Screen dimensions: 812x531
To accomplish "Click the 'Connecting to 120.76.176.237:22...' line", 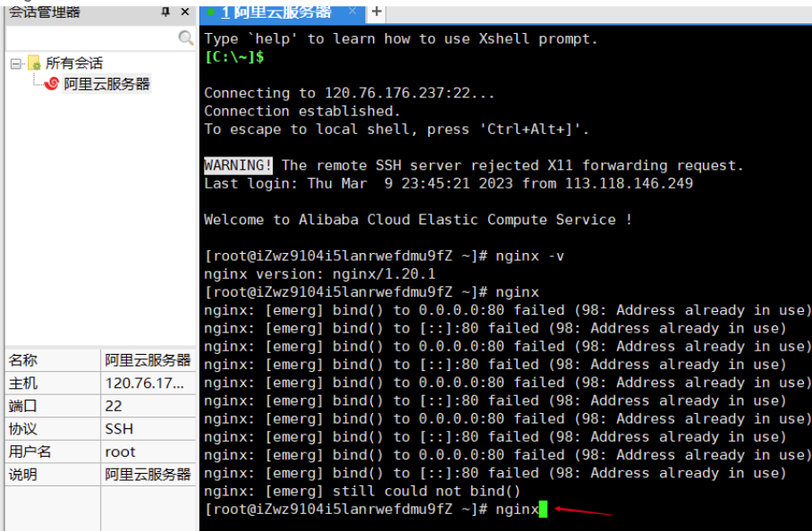I will pos(350,93).
